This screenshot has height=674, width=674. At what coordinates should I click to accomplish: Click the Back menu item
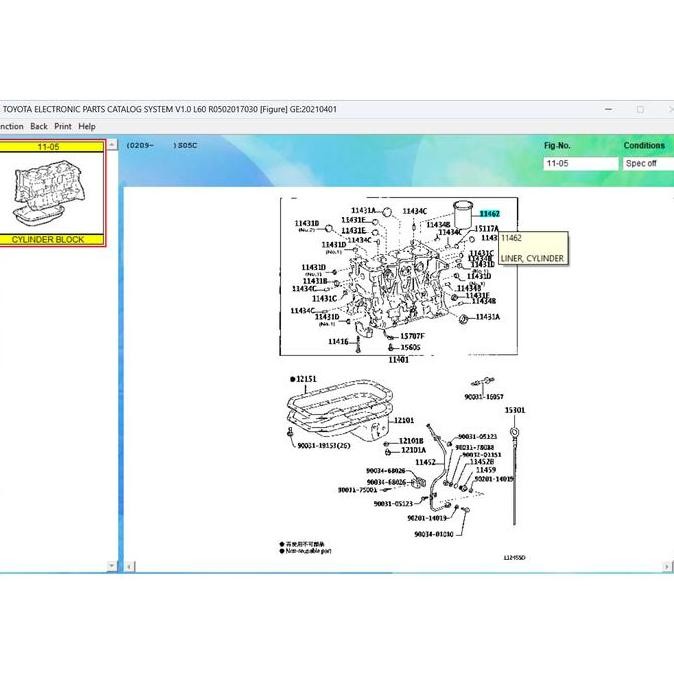[x=39, y=126]
